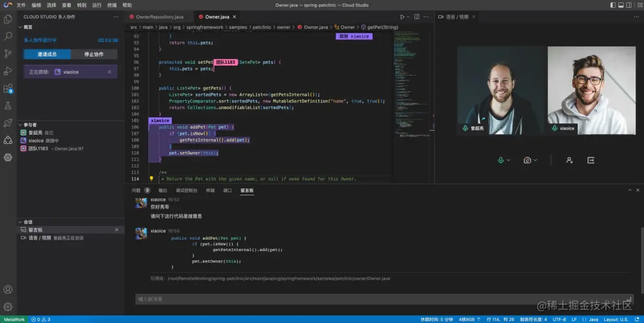This screenshot has height=323, width=644.
Task: Open the 文件 menu
Action: coord(21,5)
